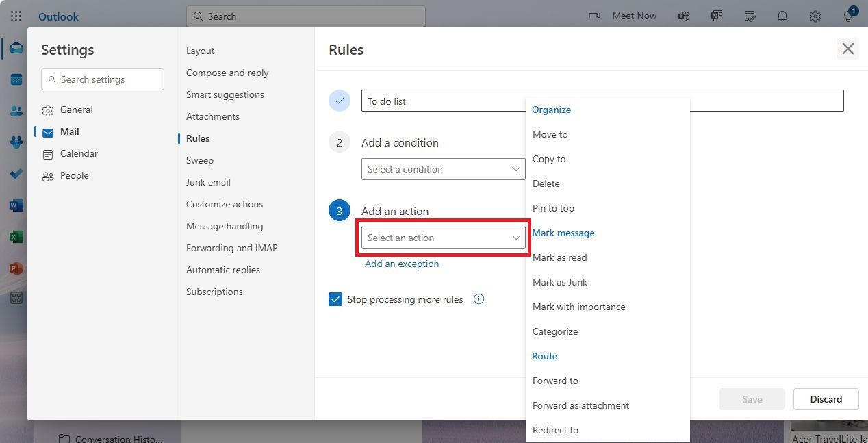The image size is (868, 443).
Task: Switch to the Rules settings section
Action: [x=198, y=138]
